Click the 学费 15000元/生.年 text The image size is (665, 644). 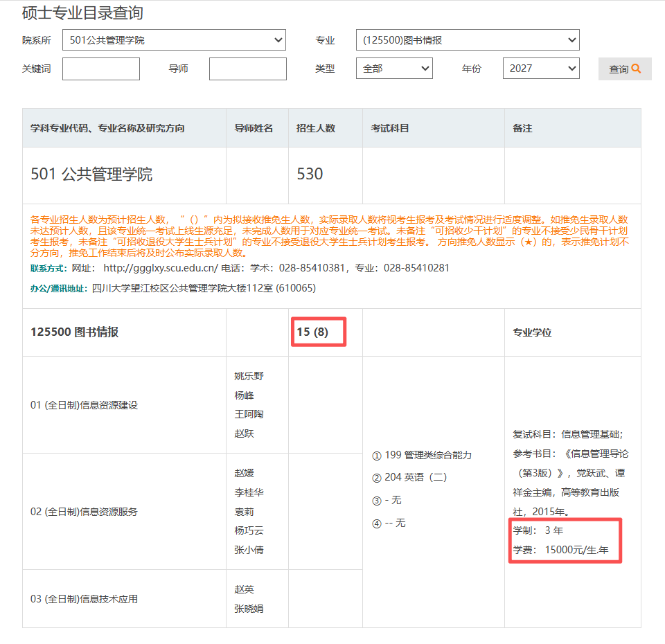(560, 550)
